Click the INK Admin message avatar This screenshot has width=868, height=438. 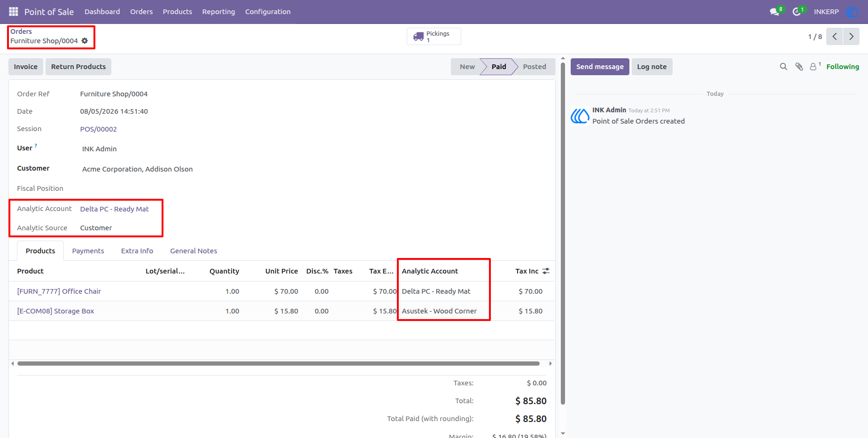pos(580,116)
